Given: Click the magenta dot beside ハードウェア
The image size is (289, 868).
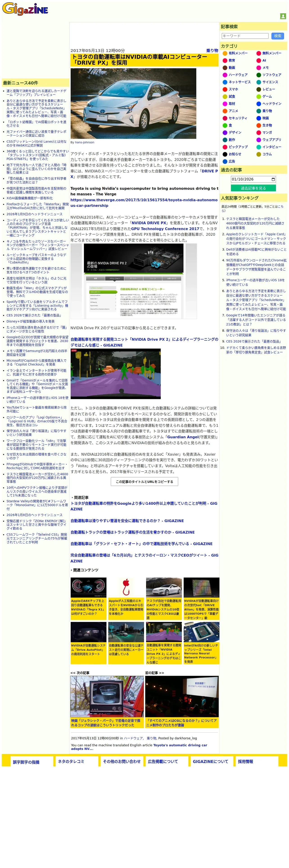Looking at the screenshot, I should (x=225, y=75).
